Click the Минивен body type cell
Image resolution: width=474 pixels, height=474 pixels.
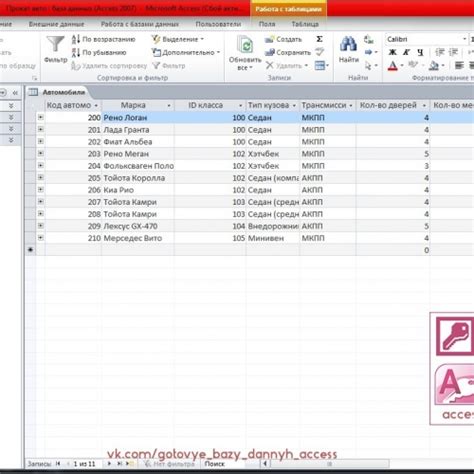point(273,238)
